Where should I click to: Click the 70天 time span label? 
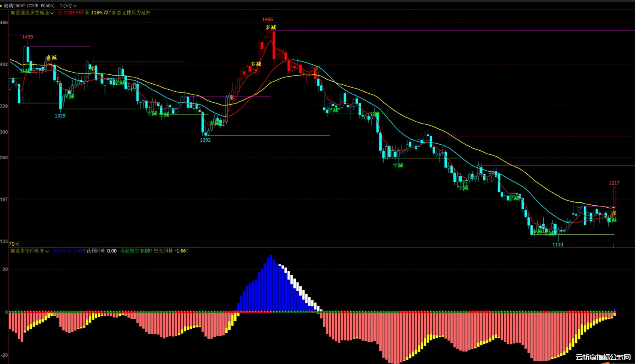click(14, 244)
